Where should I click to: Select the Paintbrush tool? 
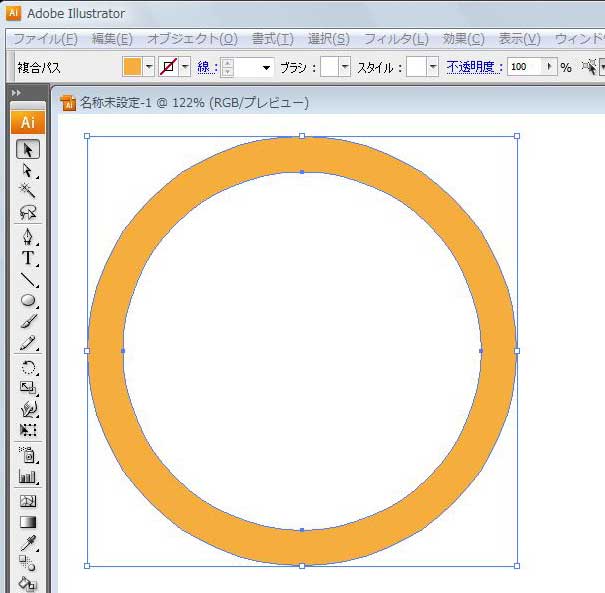coord(28,321)
